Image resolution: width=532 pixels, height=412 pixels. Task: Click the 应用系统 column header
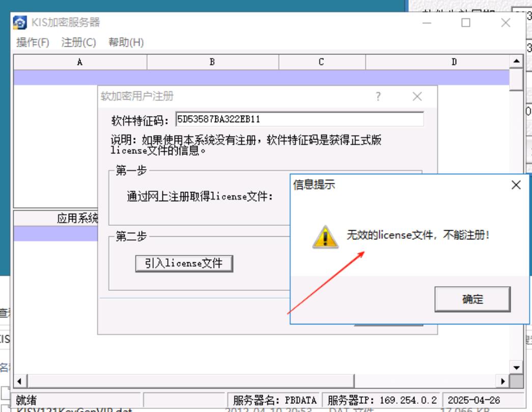tap(55, 218)
